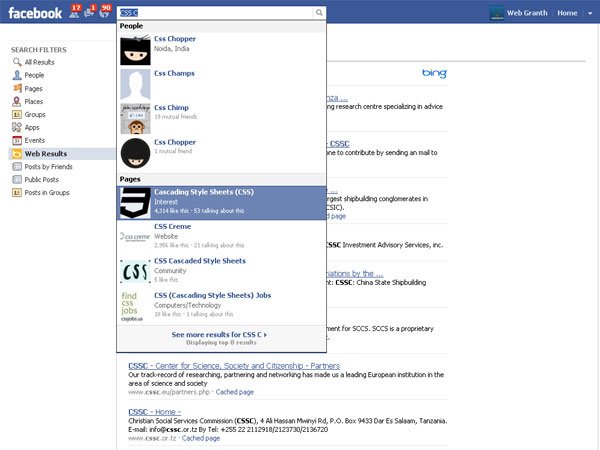Open Css Chopper from Noida, India

pos(221,50)
